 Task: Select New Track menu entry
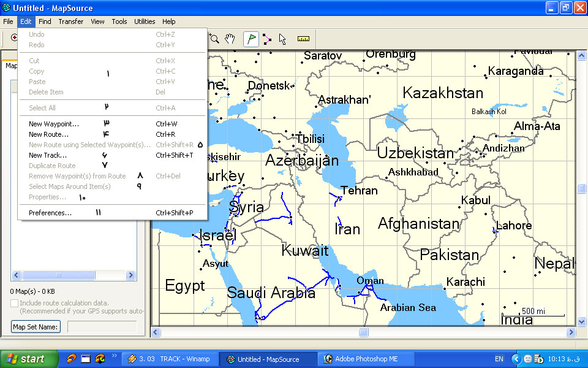[x=48, y=155]
